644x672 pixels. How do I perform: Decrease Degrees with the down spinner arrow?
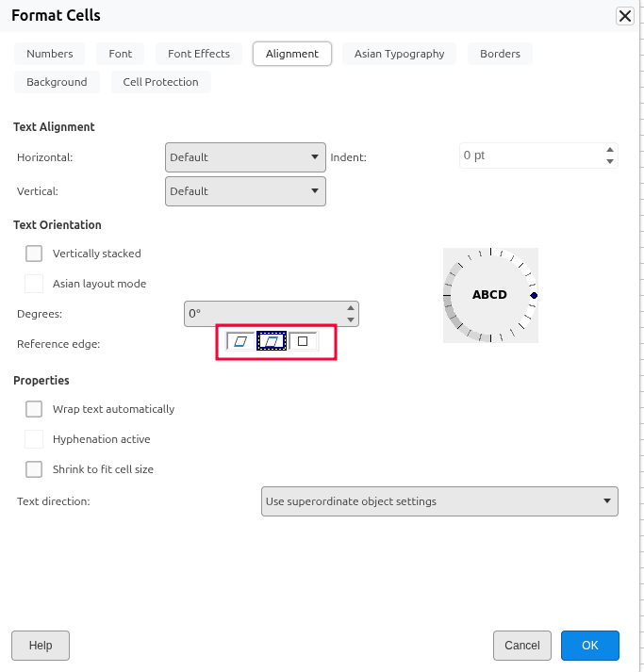point(351,320)
